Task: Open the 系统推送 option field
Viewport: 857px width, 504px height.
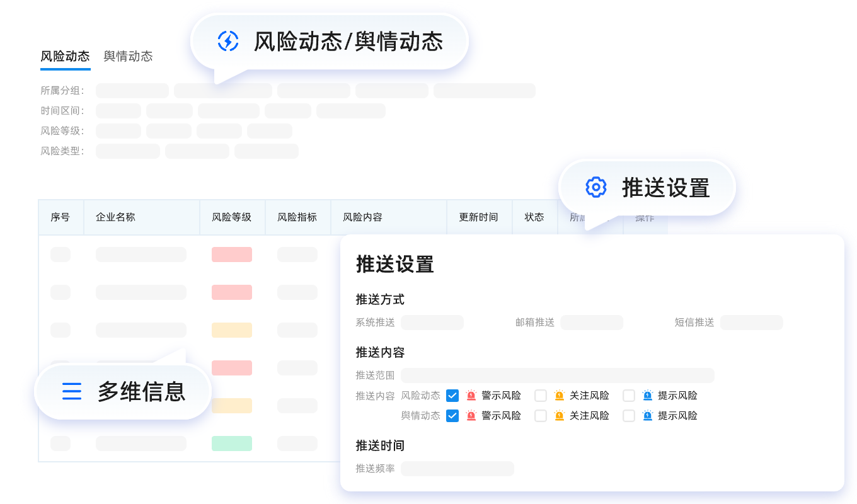Action: pos(432,323)
